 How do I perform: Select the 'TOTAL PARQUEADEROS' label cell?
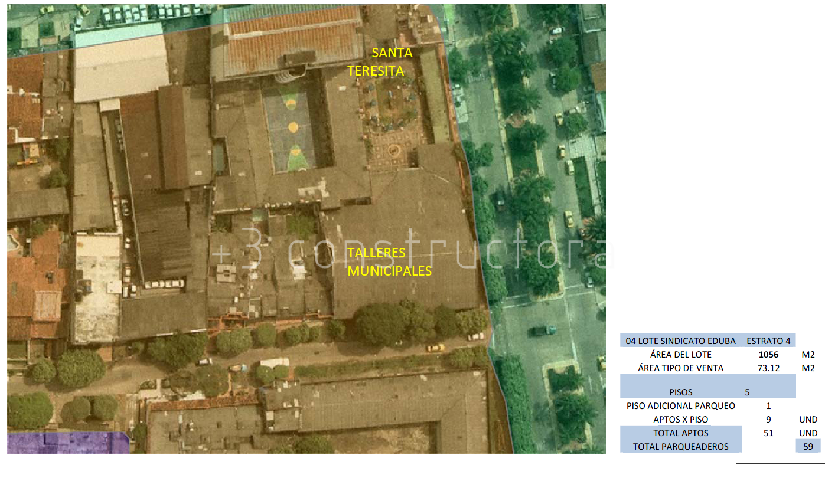680,447
